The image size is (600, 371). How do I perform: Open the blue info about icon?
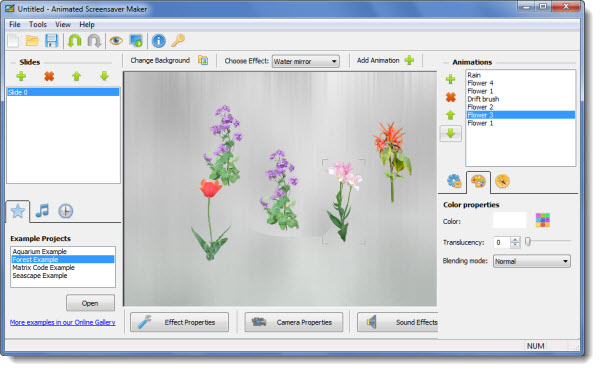coord(158,41)
